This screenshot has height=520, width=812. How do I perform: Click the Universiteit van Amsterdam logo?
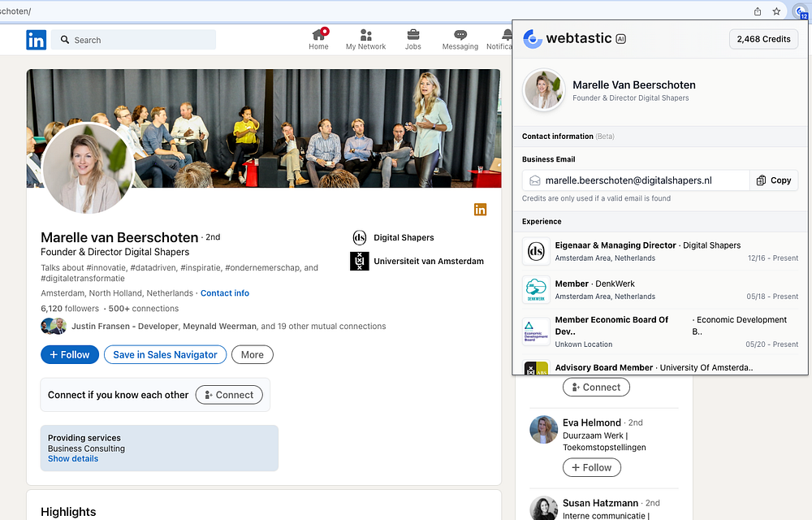360,261
